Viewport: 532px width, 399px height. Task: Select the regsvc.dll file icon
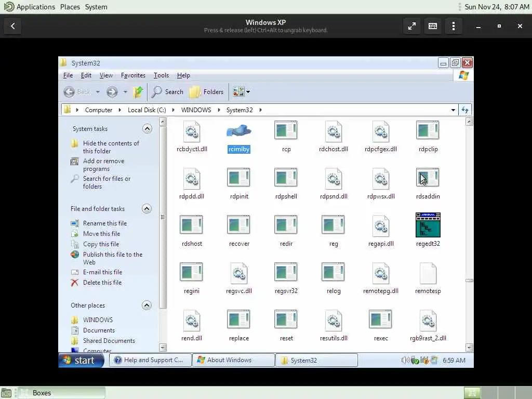point(239,273)
